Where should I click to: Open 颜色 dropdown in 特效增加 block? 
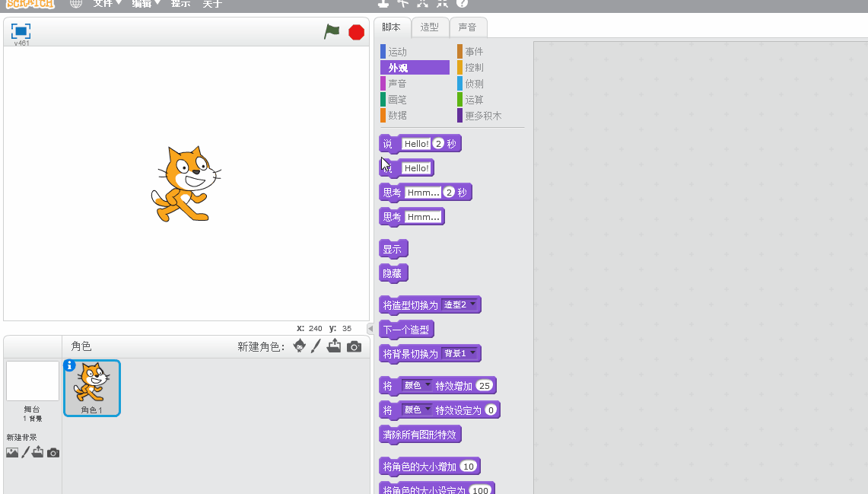coord(417,385)
